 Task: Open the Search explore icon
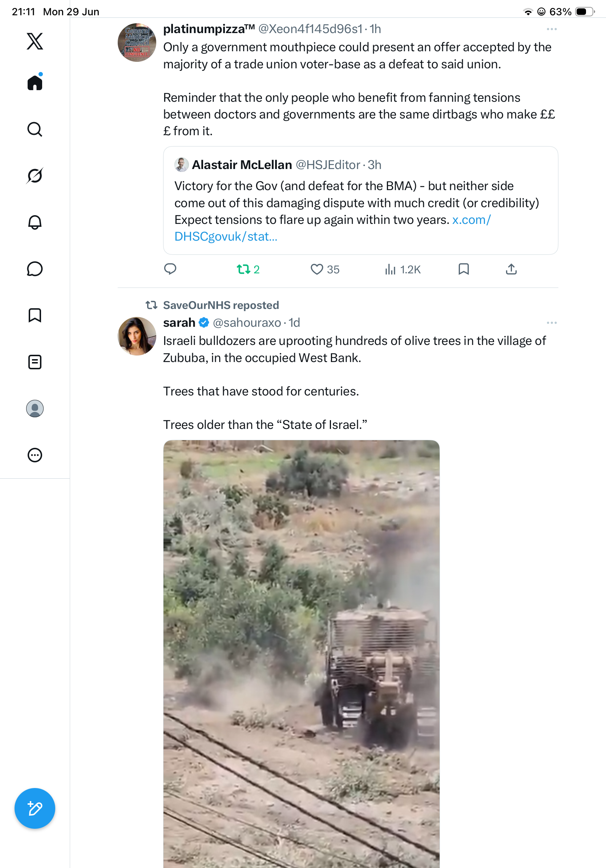pyautogui.click(x=35, y=129)
